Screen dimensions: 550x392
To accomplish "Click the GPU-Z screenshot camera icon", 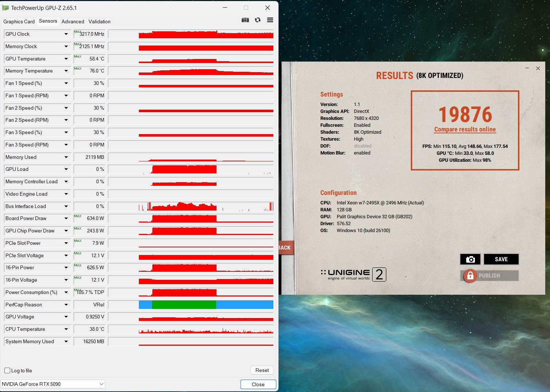I will click(x=245, y=20).
